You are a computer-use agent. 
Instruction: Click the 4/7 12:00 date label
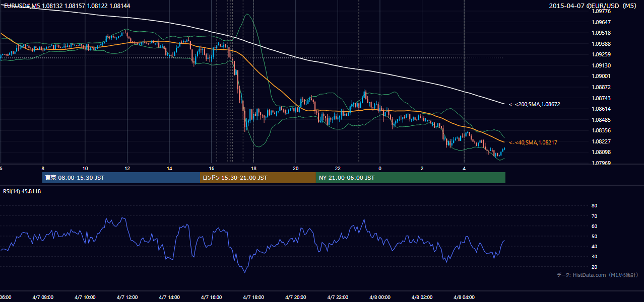(127, 297)
